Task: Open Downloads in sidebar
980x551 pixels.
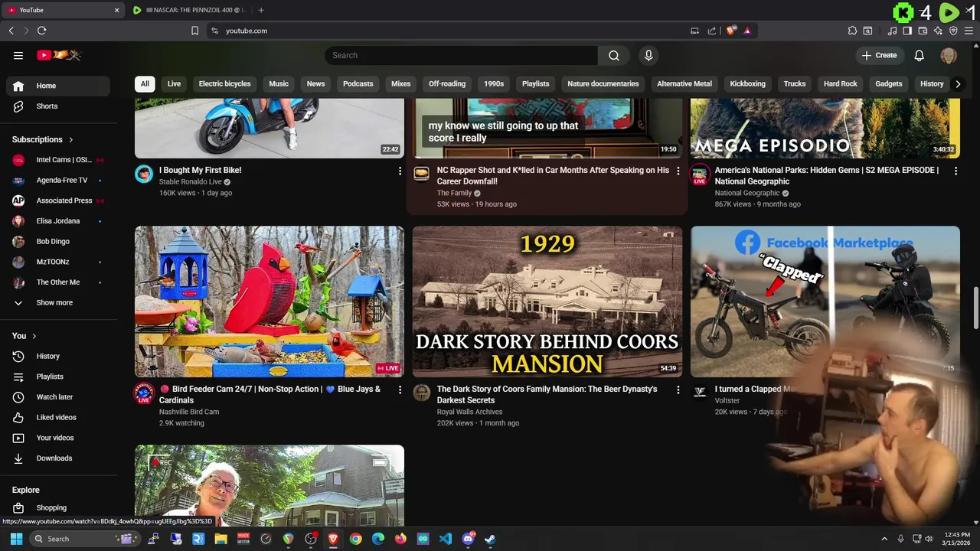Action: (x=58, y=458)
